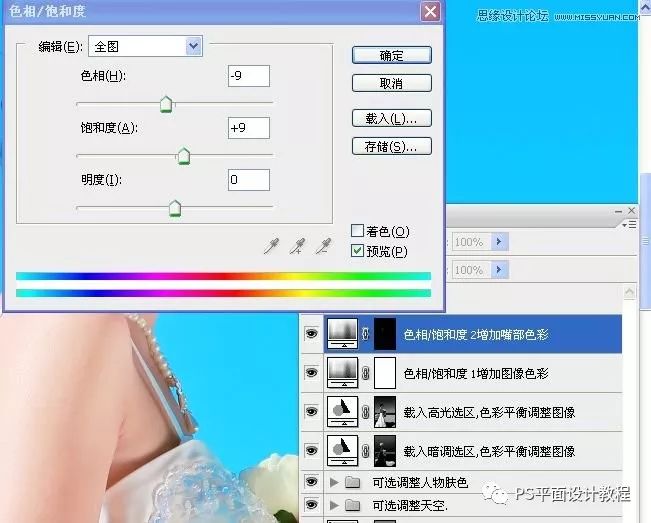Click the 色相 value field
Screen dimensions: 651x523
[x=249, y=76]
